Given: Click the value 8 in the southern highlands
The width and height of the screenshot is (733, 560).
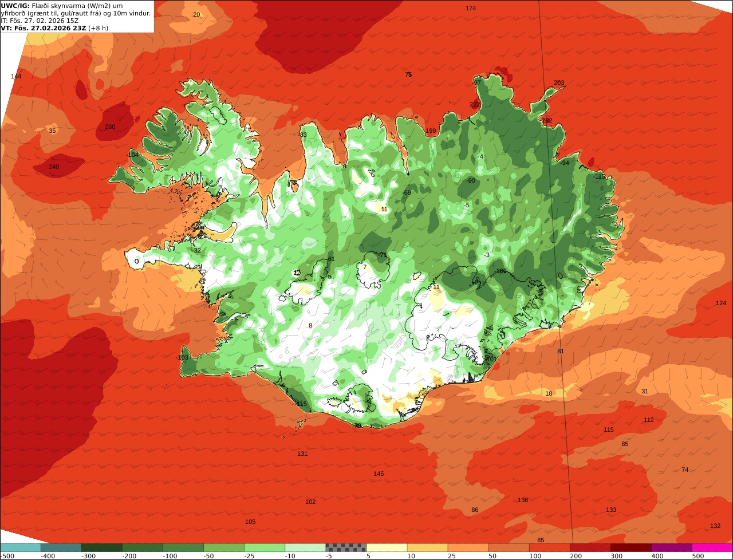Looking at the screenshot, I should click(310, 325).
